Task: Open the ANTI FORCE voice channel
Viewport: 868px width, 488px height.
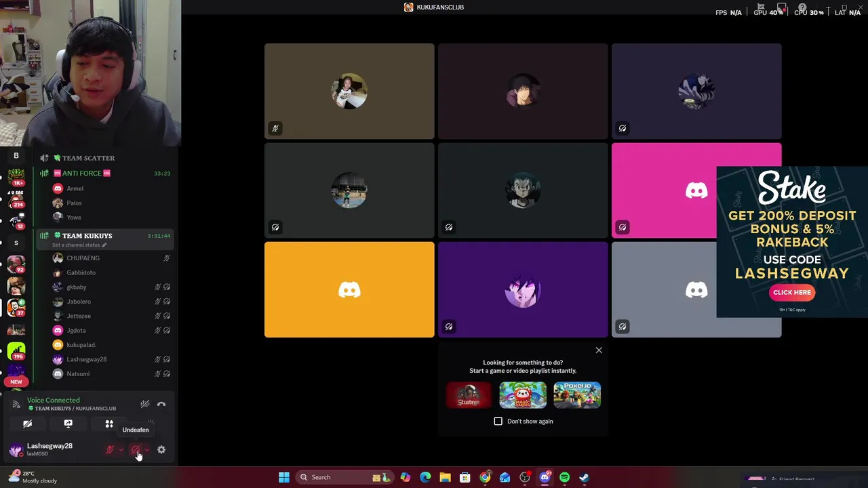Action: coord(104,174)
